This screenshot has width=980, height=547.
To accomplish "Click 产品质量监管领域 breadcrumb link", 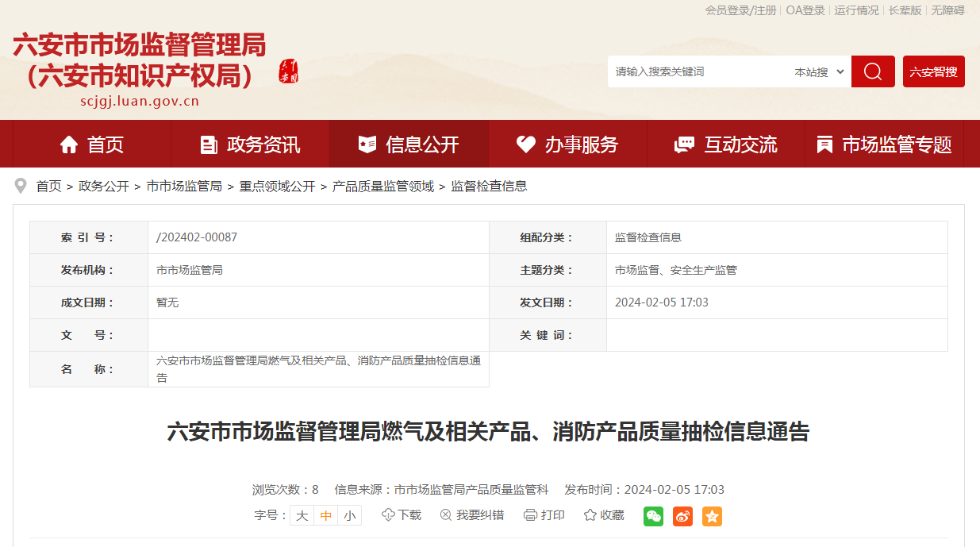I will pos(383,187).
